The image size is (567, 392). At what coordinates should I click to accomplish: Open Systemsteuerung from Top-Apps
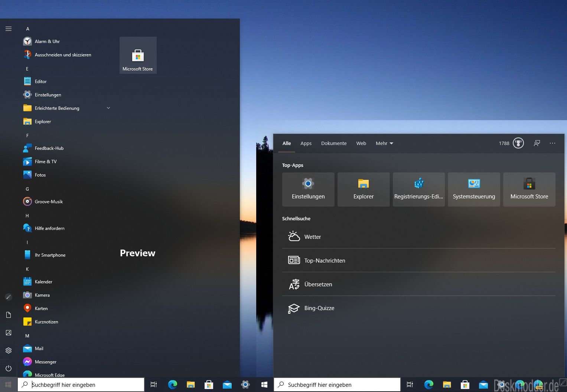[474, 190]
